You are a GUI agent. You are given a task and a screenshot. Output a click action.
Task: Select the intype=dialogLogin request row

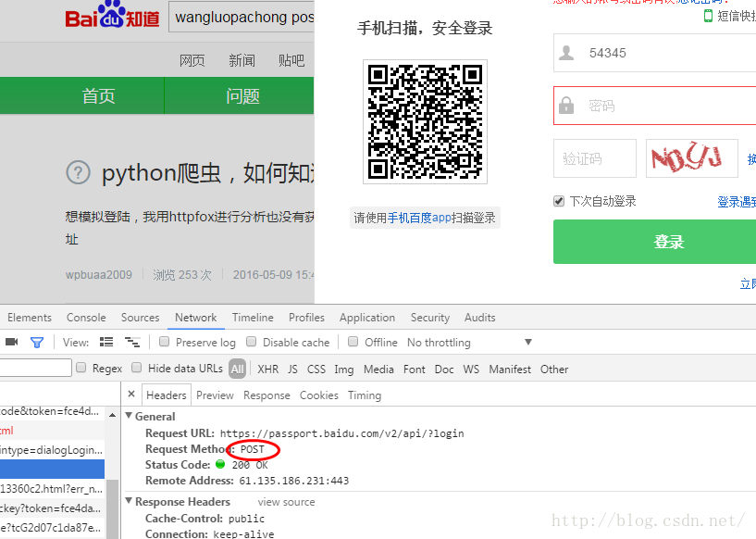point(52,450)
